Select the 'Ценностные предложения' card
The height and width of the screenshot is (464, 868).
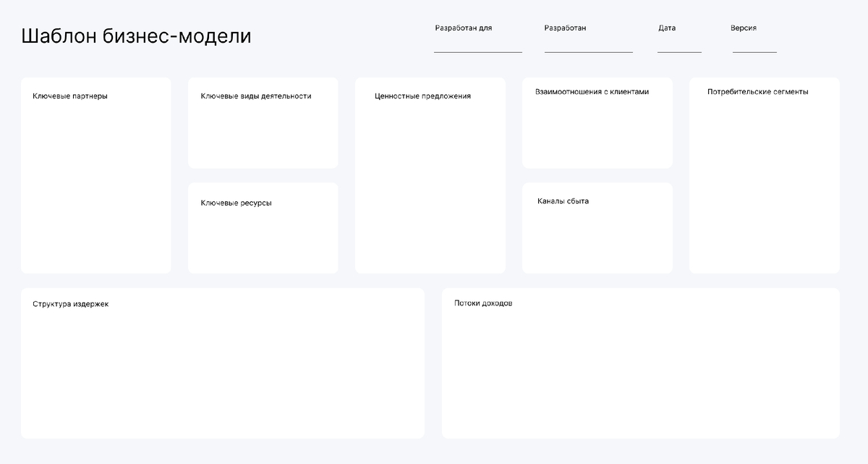(430, 175)
